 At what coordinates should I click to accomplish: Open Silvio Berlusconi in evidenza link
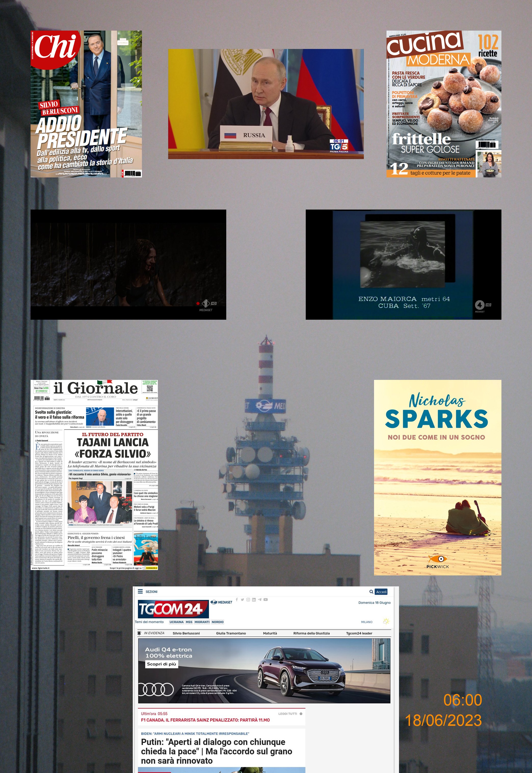[x=186, y=633]
